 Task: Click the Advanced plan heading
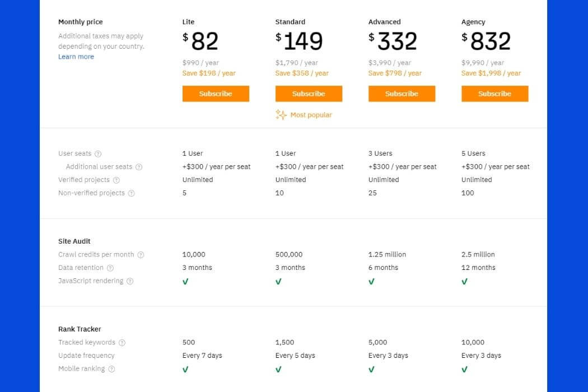tap(384, 22)
